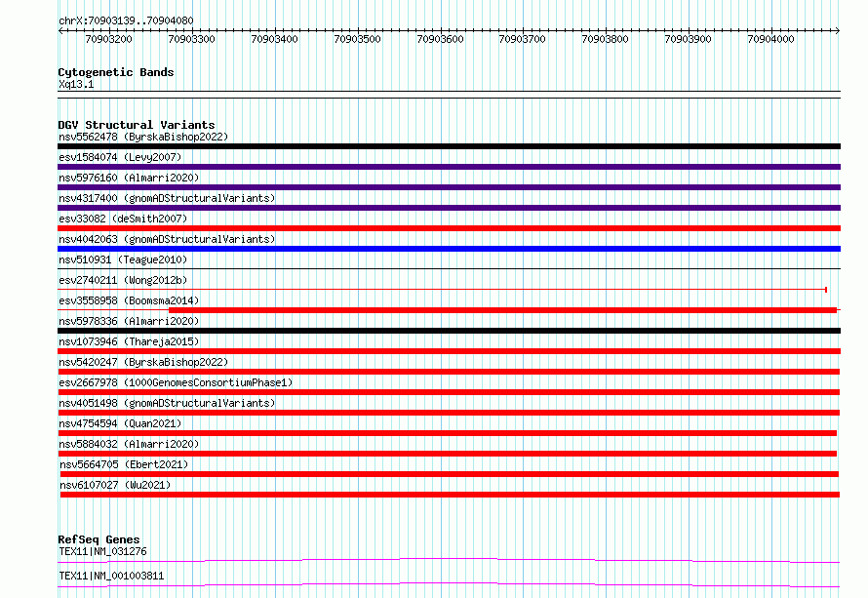This screenshot has width=868, height=598.
Task: Open the TEX11|NM_031276 transcript label
Action: [x=103, y=551]
